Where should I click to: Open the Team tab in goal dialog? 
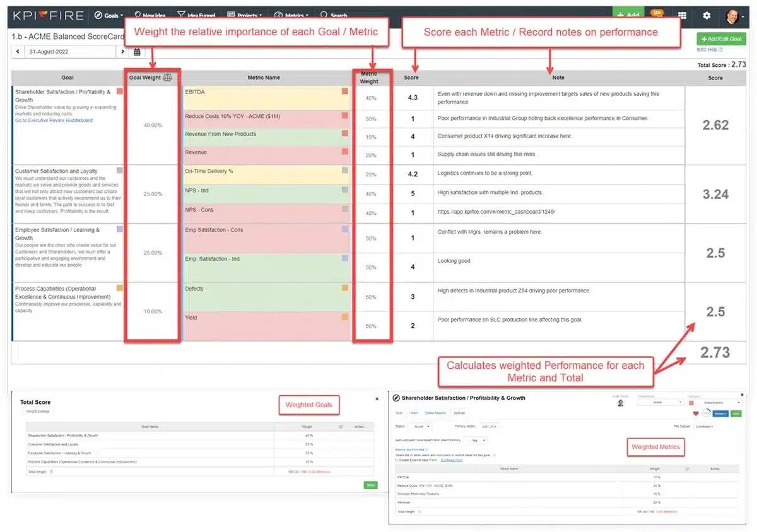click(414, 413)
